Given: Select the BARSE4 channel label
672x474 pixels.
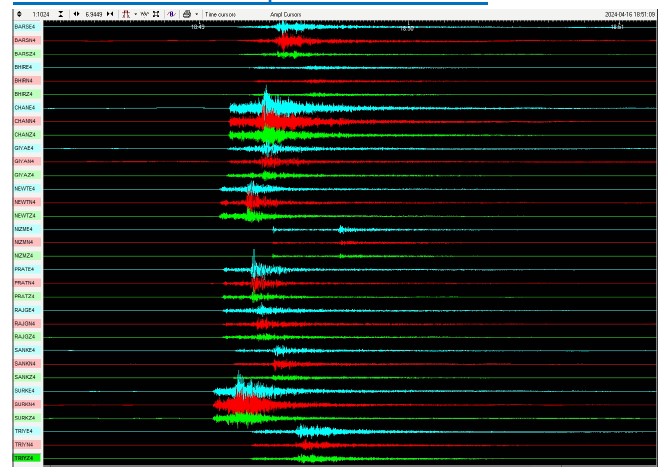Looking at the screenshot, I should click(x=24, y=27).
